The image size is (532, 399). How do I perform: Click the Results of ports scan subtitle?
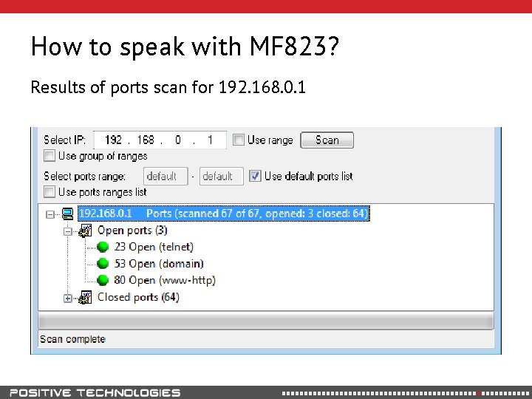coord(168,87)
